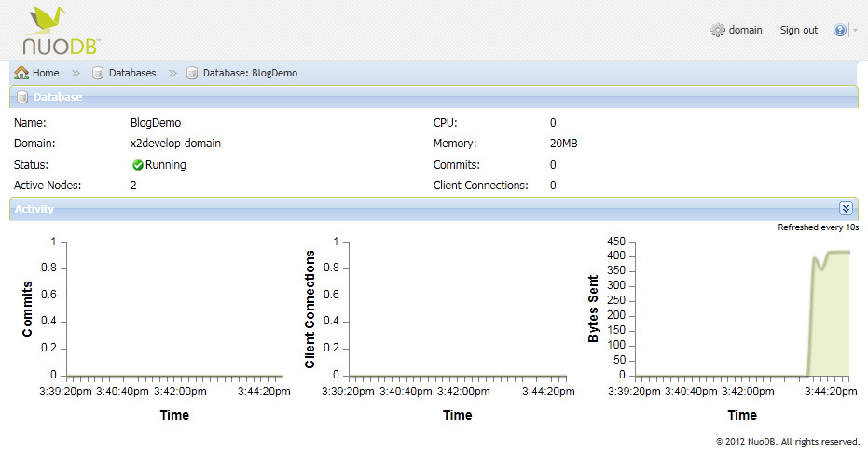Click the 450 tick on Bytes Sent axis
This screenshot has height=454, width=868.
pos(616,241)
